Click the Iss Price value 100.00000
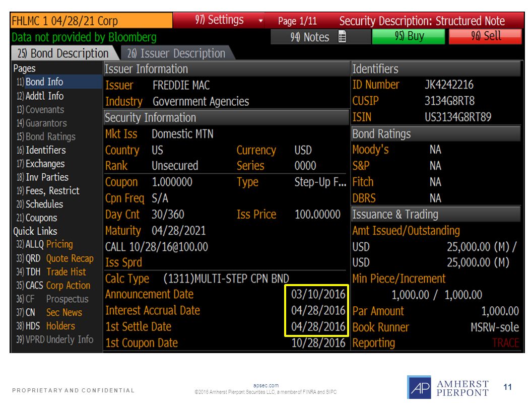 tap(317, 215)
